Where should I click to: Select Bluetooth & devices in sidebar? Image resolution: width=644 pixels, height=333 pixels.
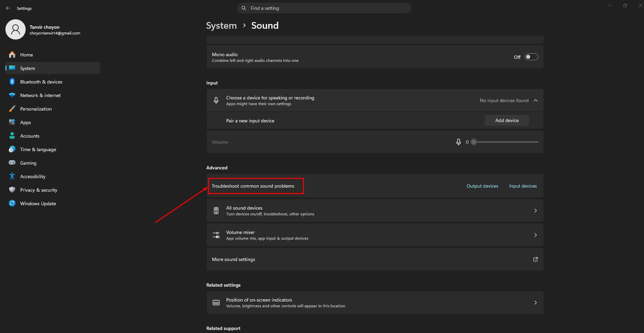pyautogui.click(x=53, y=81)
